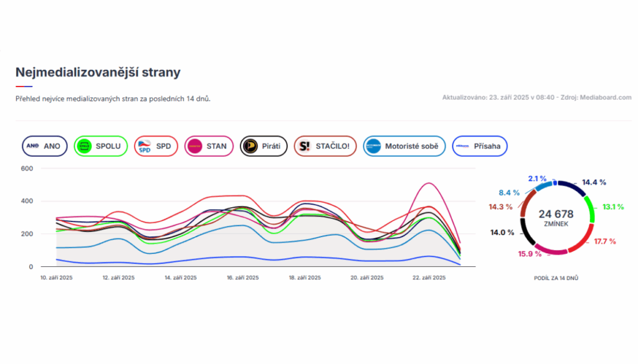Click the 16. září 2025 axis label
The height and width of the screenshot is (364, 638).
(x=242, y=278)
